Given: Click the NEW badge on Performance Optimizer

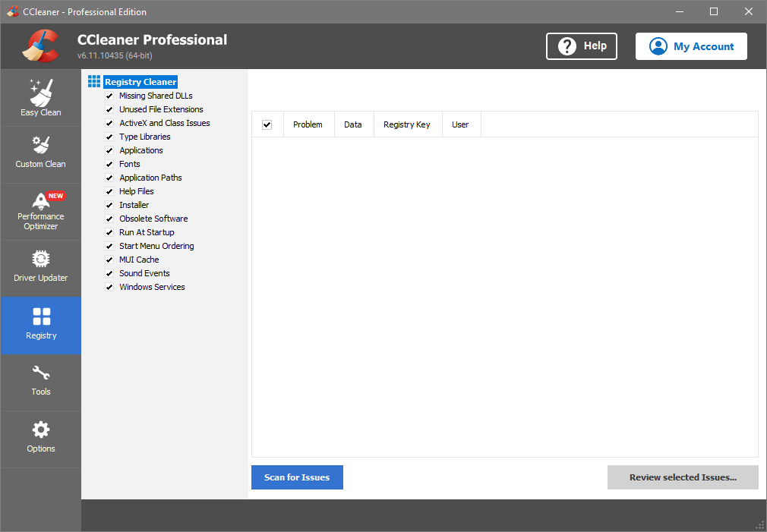Looking at the screenshot, I should [55, 196].
